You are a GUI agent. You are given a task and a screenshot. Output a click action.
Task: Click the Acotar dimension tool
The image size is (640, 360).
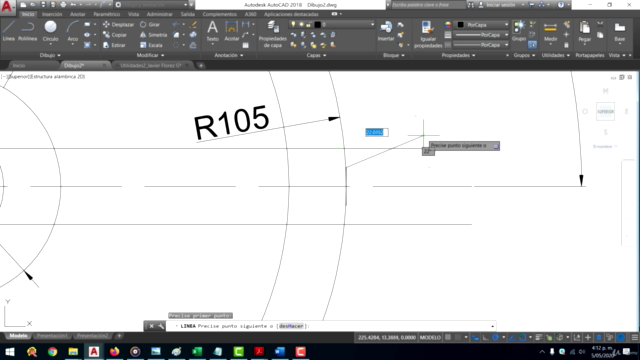point(231,31)
